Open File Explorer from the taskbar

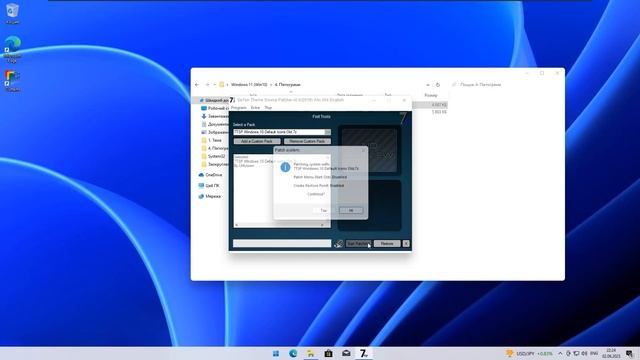tap(311, 353)
